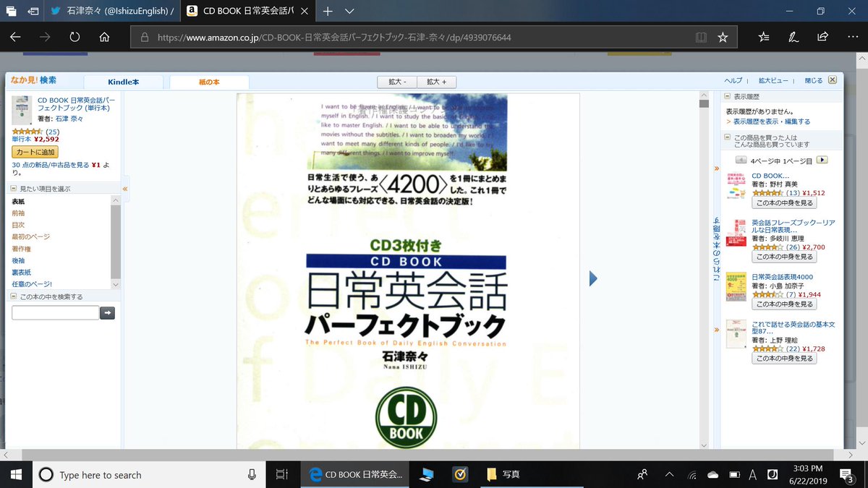Click the 閉じる link
868x488 pixels.
(x=814, y=81)
